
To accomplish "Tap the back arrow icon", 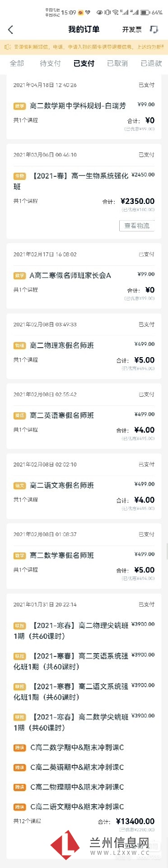I will pos(11,30).
